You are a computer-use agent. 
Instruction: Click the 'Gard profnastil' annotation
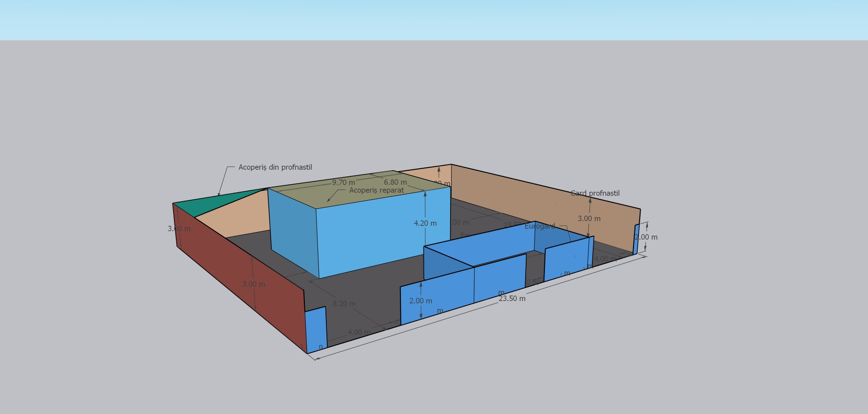tap(595, 193)
